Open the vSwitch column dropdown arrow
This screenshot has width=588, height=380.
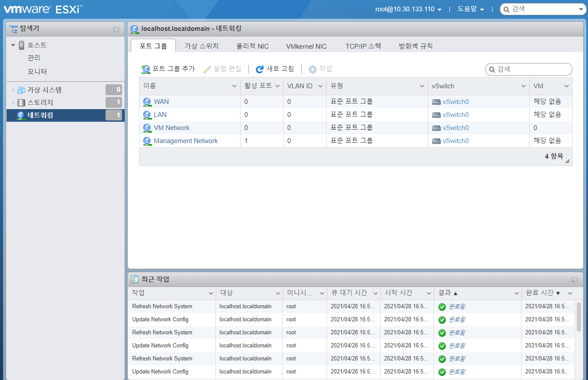click(x=524, y=87)
